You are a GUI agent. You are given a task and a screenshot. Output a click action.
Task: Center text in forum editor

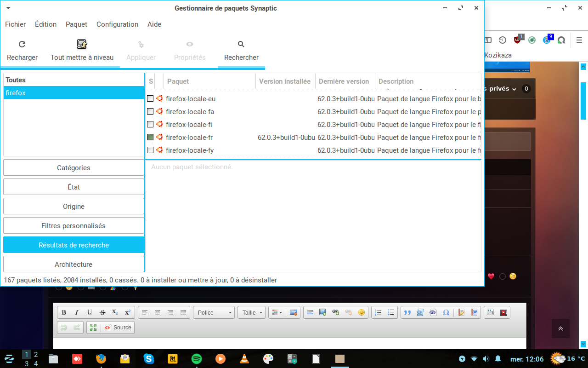point(158,313)
